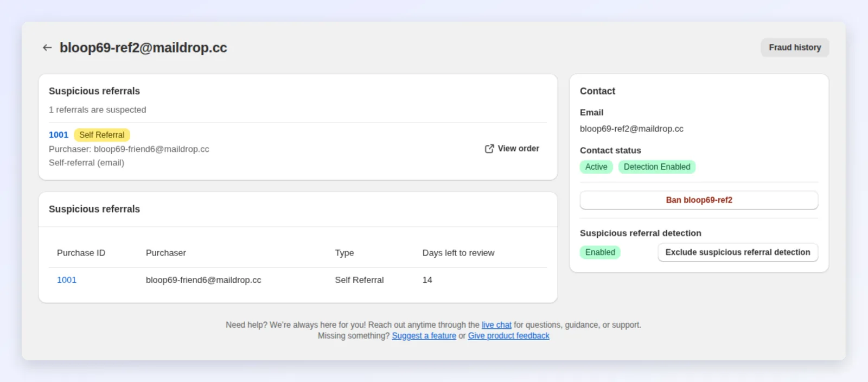Viewport: 868px width, 382px height.
Task: Click the Contact card heading
Action: pos(597,91)
